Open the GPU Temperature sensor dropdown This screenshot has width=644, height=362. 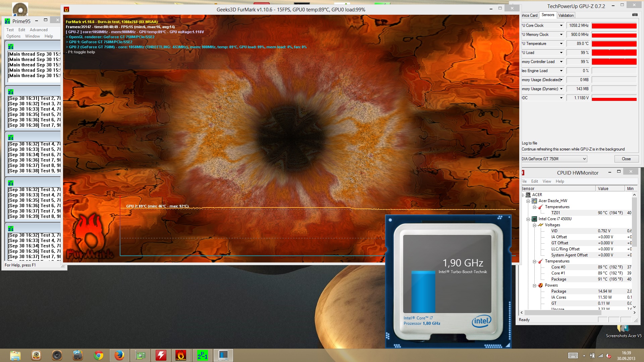click(x=561, y=44)
